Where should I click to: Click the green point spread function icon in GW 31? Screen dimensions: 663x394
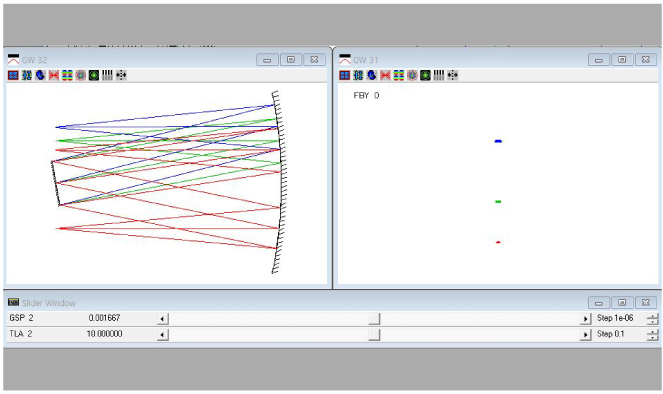pyautogui.click(x=425, y=75)
